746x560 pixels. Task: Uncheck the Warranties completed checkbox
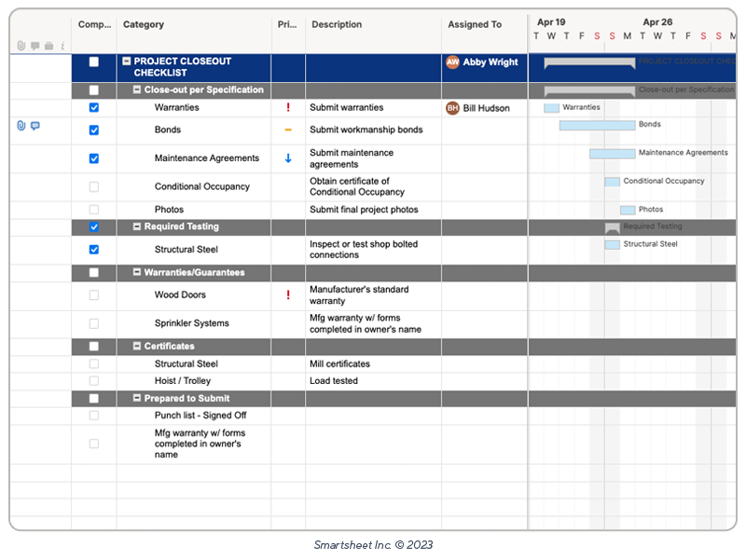93,108
